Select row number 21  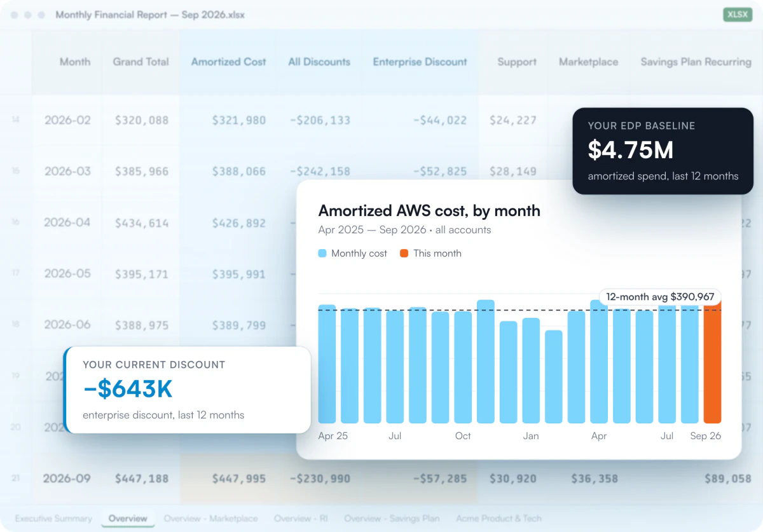pyautogui.click(x=16, y=478)
